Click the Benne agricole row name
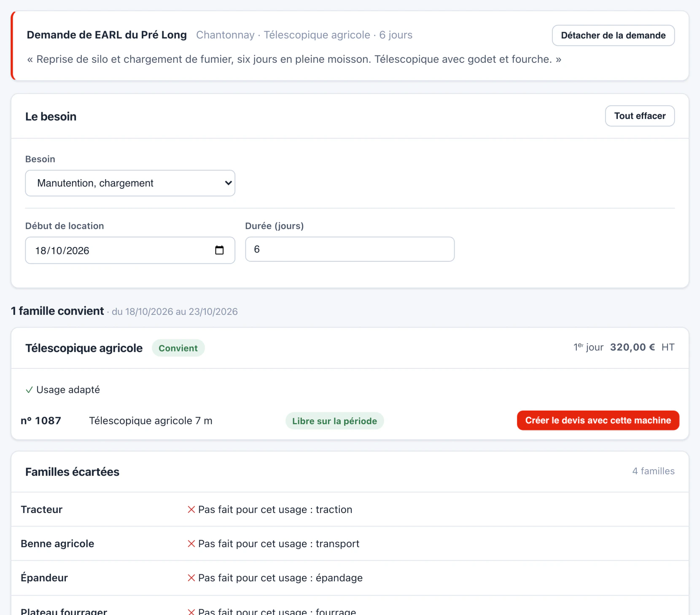 pos(57,544)
